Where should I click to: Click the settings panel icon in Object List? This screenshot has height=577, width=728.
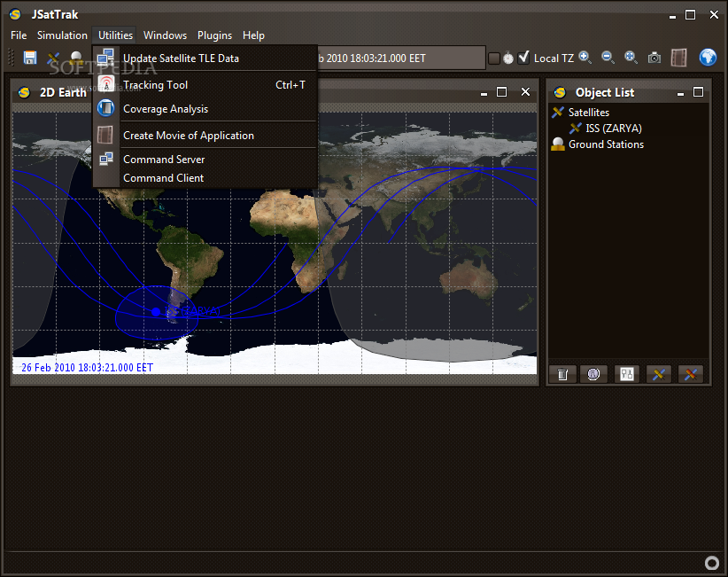click(627, 374)
